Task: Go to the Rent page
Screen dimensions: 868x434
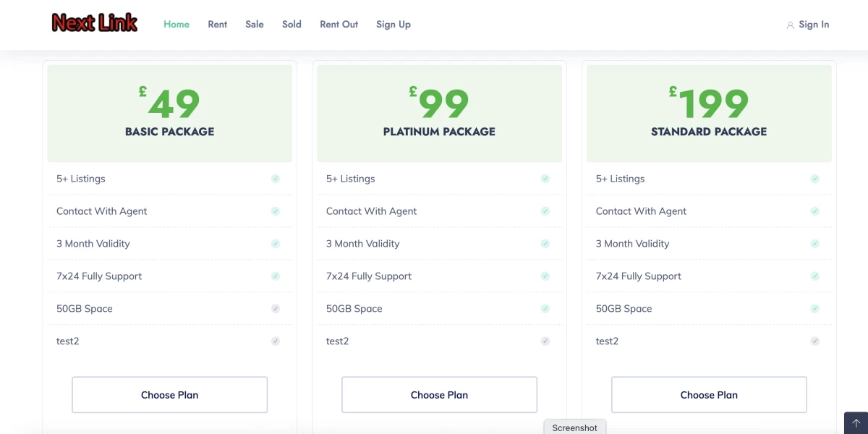Action: click(x=218, y=25)
